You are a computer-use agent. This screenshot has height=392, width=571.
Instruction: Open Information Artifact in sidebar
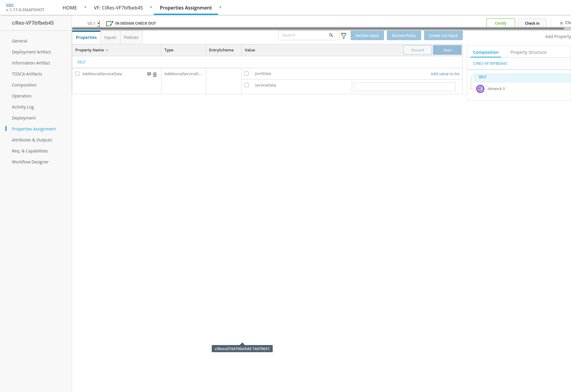pos(31,63)
